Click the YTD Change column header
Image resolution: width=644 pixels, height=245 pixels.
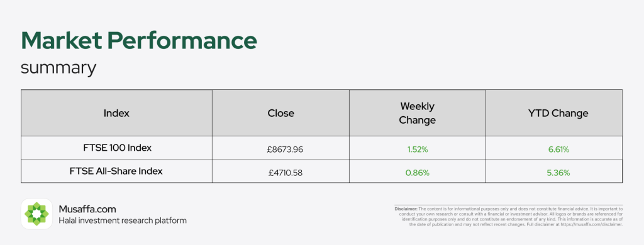click(558, 113)
